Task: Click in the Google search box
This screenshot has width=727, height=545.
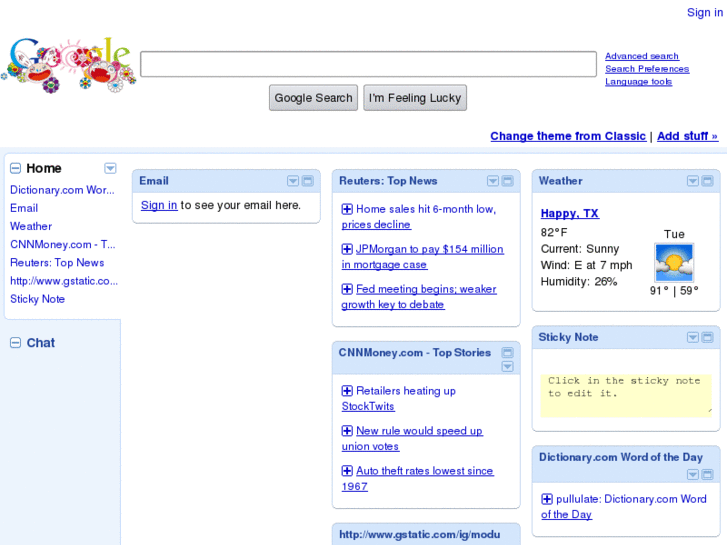Action: [x=369, y=64]
